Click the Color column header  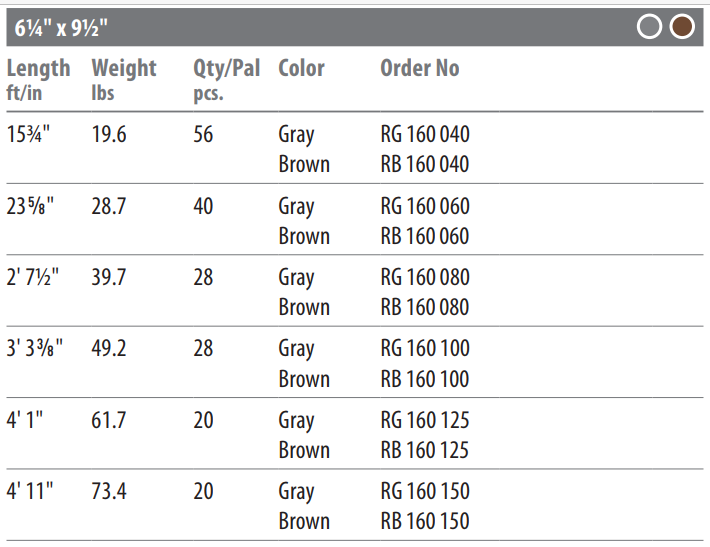(301, 68)
